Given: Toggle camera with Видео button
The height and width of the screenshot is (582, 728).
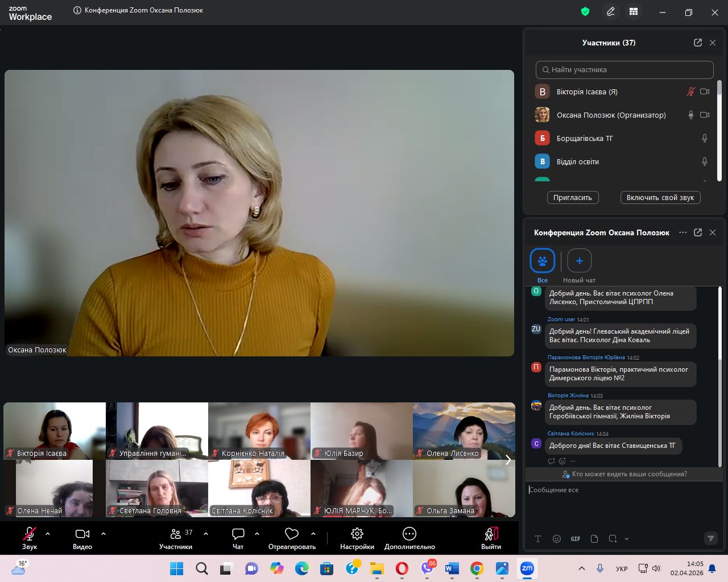Looking at the screenshot, I should 82,534.
